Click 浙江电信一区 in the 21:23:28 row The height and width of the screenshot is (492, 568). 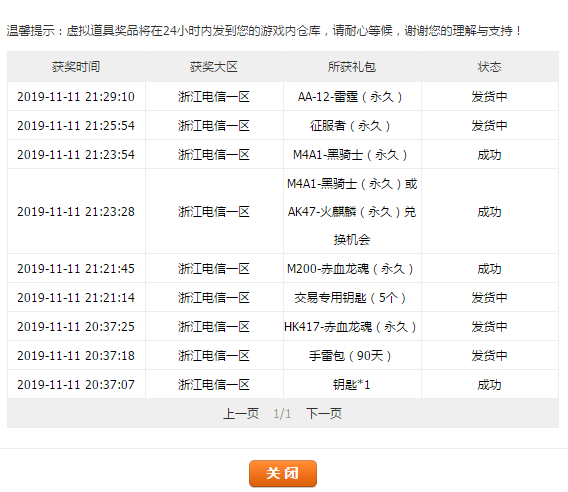[x=214, y=212]
